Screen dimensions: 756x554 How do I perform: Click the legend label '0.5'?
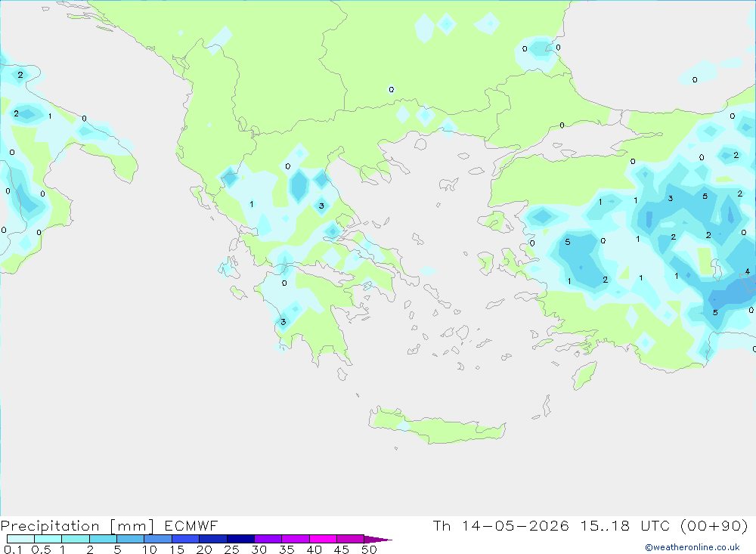[x=41, y=549]
